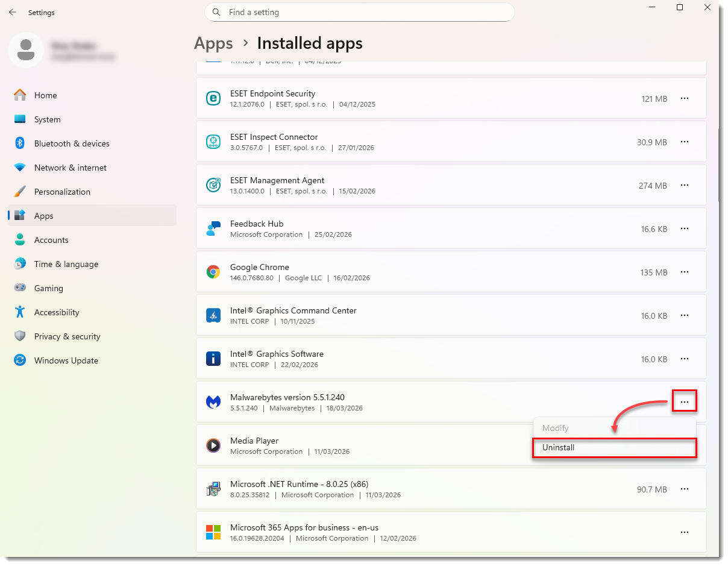
Task: Open more options for Malwarebytes
Action: (x=685, y=401)
